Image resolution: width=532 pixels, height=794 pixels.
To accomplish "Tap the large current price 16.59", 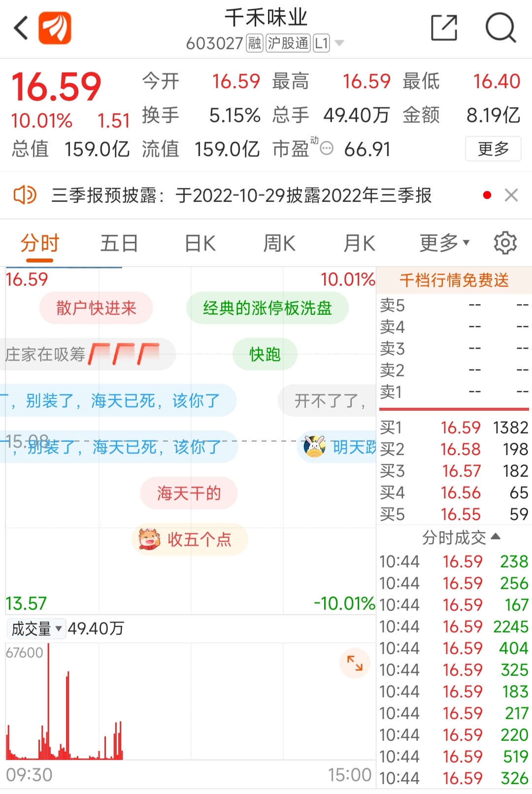I will [x=56, y=87].
